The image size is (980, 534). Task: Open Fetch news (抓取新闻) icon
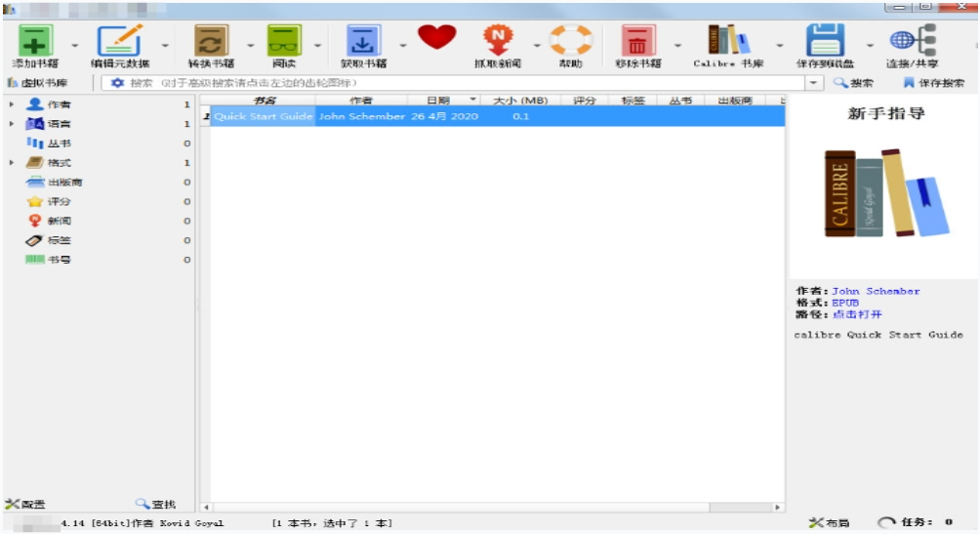point(498,41)
